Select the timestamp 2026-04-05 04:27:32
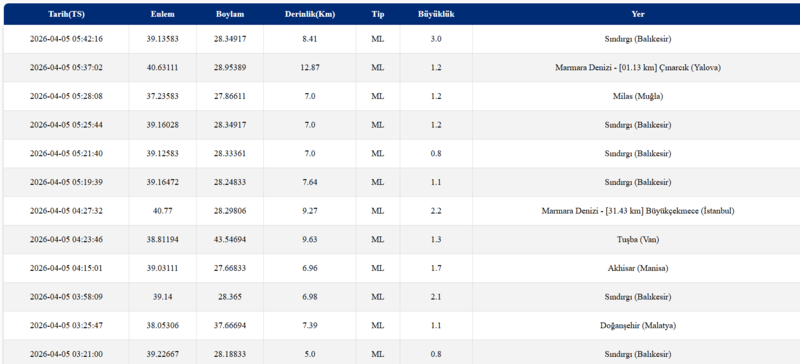 tap(66, 210)
